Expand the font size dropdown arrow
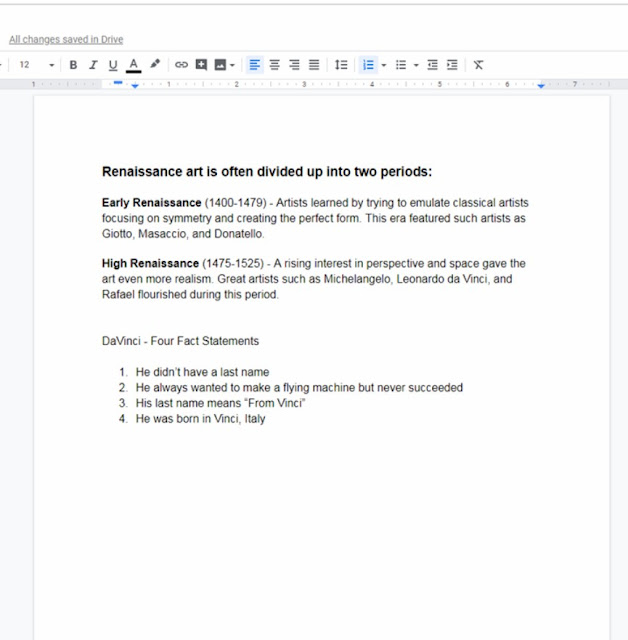628x640 pixels. [x=51, y=65]
